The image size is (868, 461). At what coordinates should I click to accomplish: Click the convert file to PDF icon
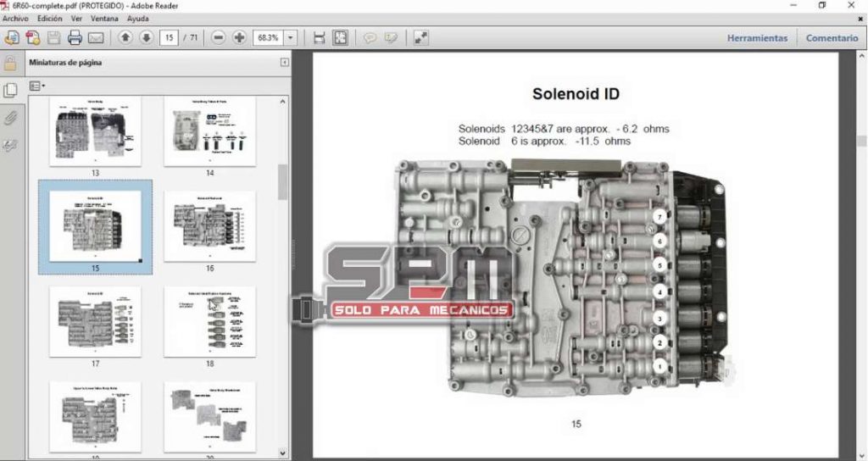coord(33,37)
